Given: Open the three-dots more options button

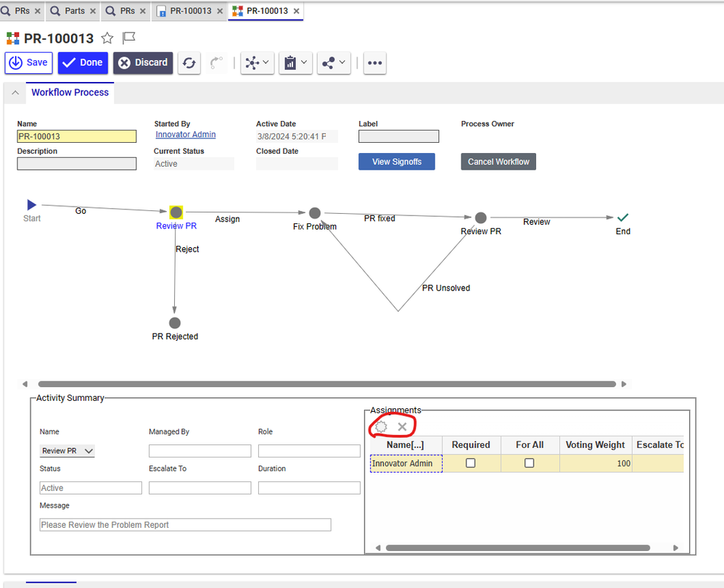Looking at the screenshot, I should point(374,63).
